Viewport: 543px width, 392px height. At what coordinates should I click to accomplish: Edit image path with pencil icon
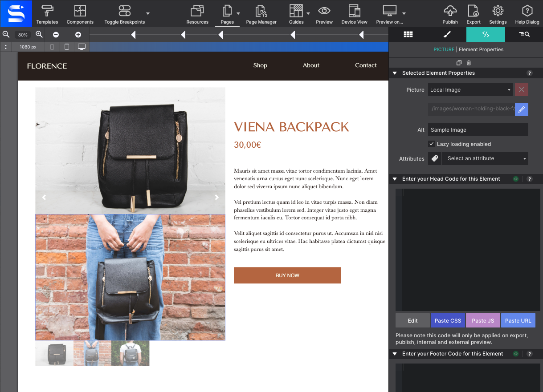(521, 109)
